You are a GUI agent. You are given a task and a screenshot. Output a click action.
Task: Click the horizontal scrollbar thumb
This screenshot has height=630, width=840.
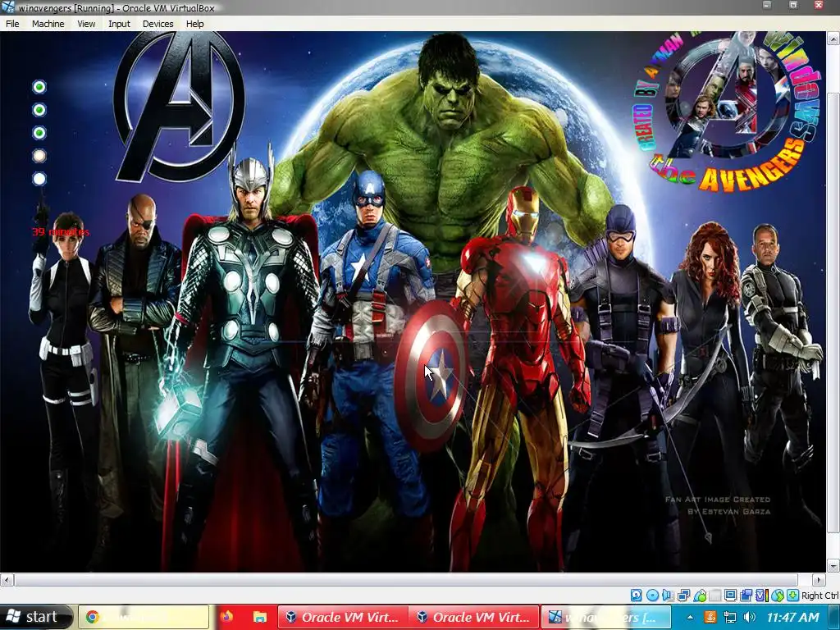pos(405,580)
